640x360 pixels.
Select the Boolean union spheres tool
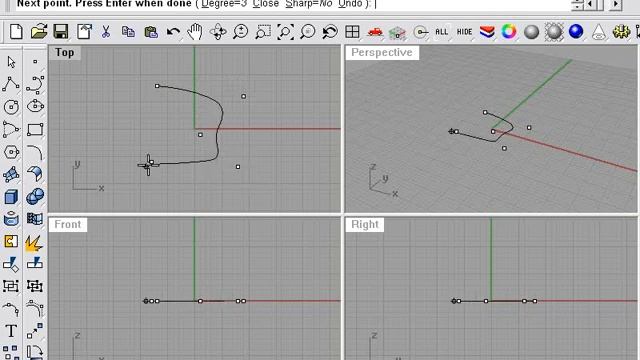(35, 196)
